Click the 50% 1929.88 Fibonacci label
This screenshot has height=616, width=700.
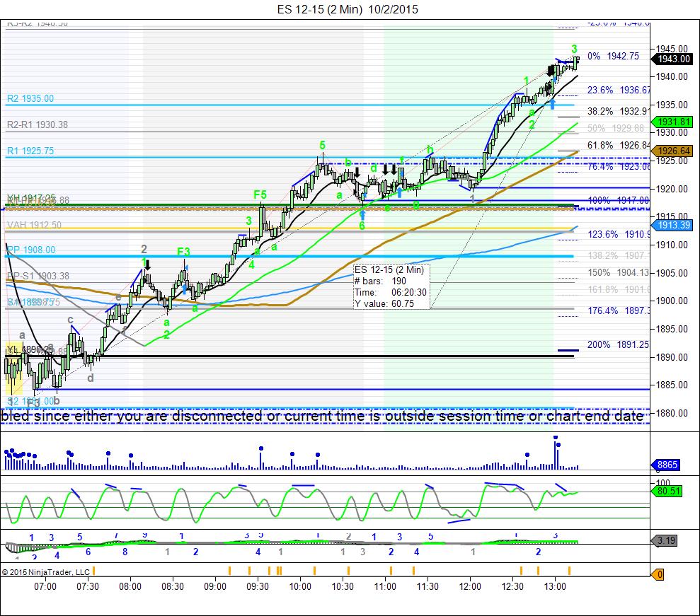(616, 128)
